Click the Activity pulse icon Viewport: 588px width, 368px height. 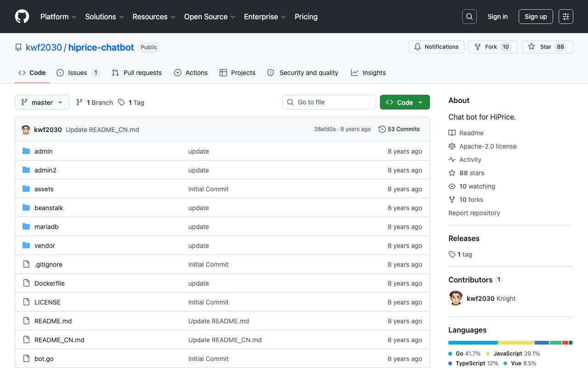coord(452,160)
